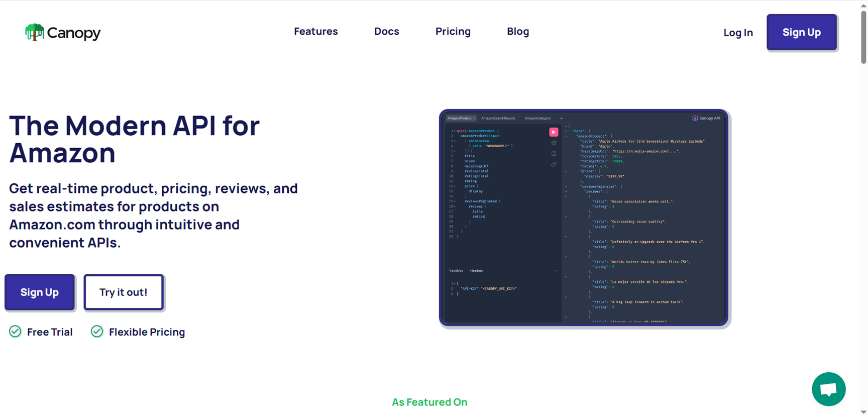Click the API-KEY value in headers editor
Screen dimensions: 868x417
click(x=499, y=289)
